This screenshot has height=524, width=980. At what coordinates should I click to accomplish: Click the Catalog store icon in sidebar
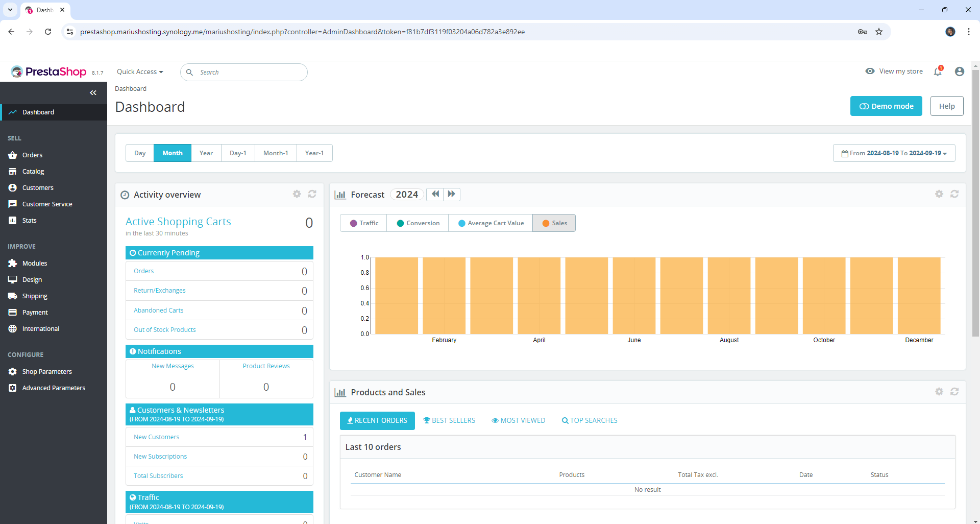13,171
